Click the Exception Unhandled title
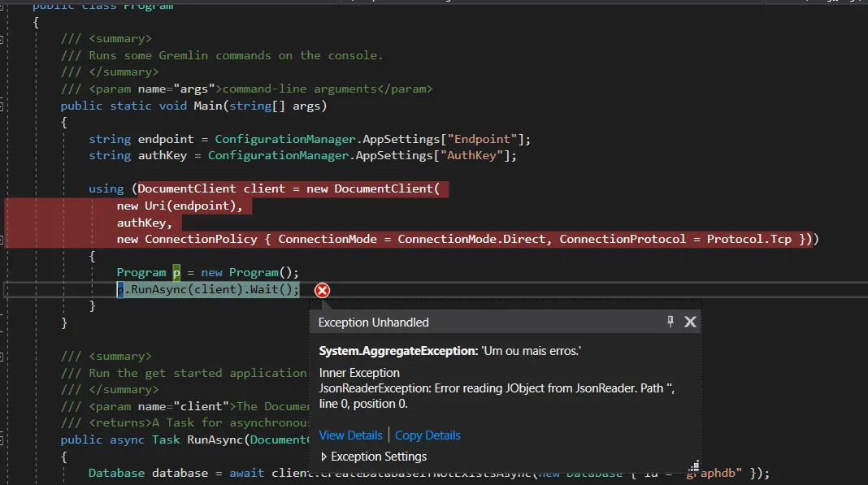The image size is (868, 485). (x=373, y=323)
